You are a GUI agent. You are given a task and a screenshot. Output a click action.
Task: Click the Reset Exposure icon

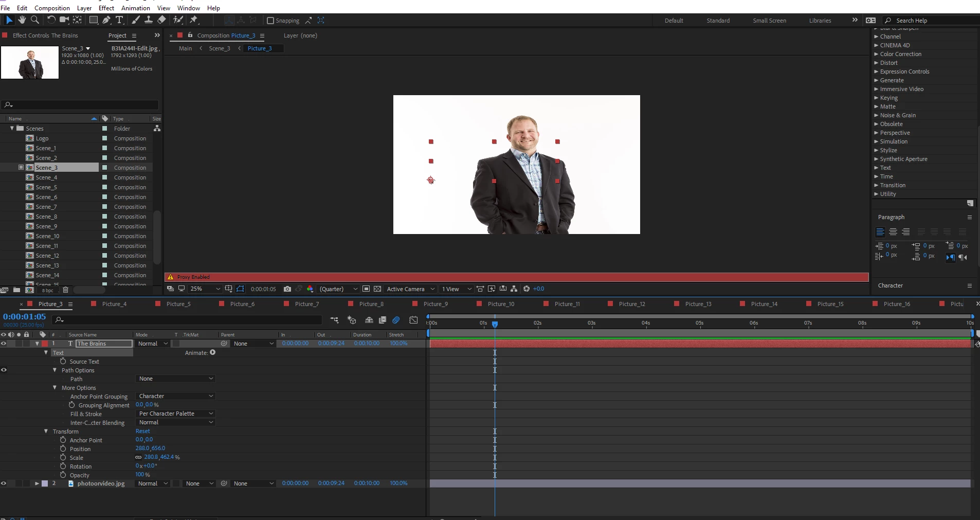point(527,289)
